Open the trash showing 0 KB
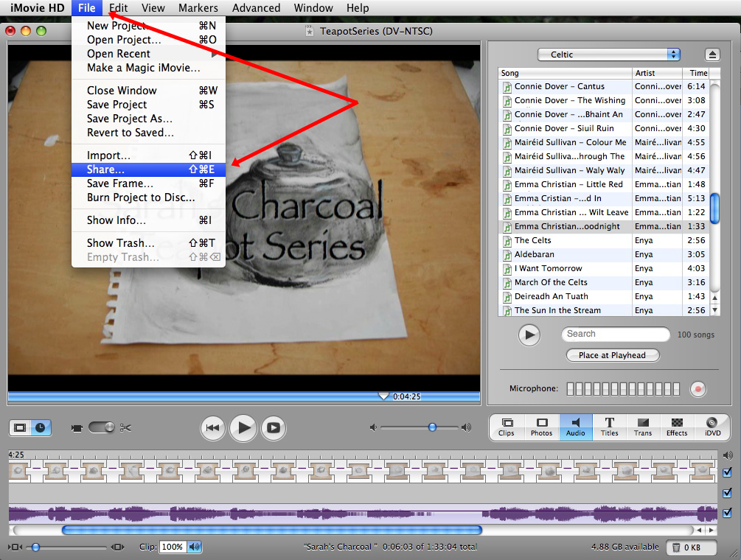 (x=692, y=547)
